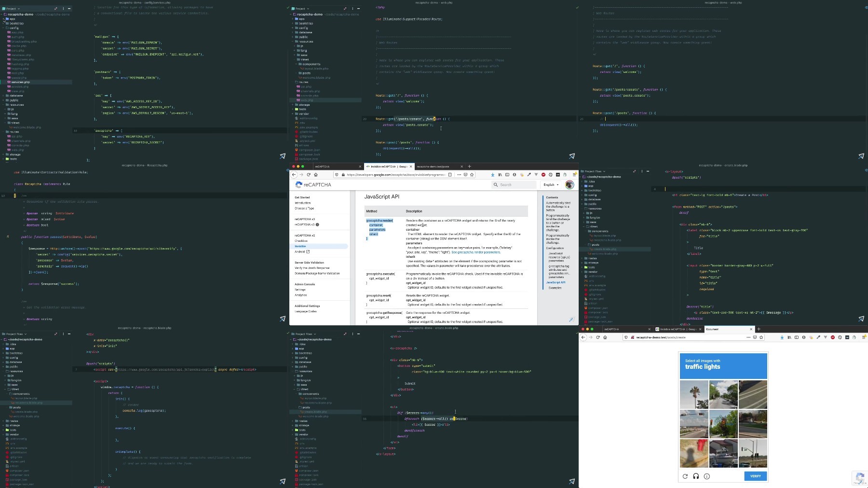Open Project panel options dots in services.php window
Screen dimensions: 868x488
63,9
